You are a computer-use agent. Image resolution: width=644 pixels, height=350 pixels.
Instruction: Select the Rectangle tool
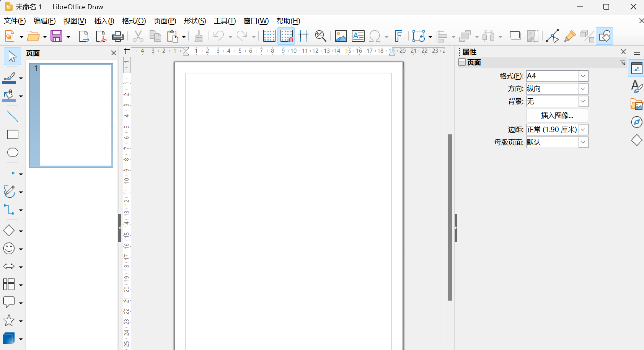pos(13,135)
